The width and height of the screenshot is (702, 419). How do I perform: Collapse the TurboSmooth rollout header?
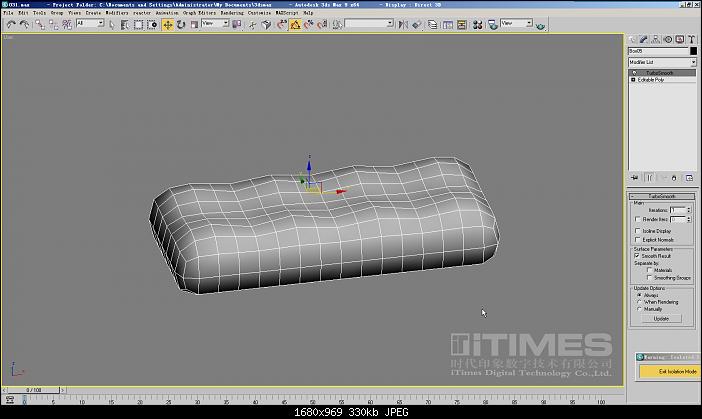tap(662, 195)
